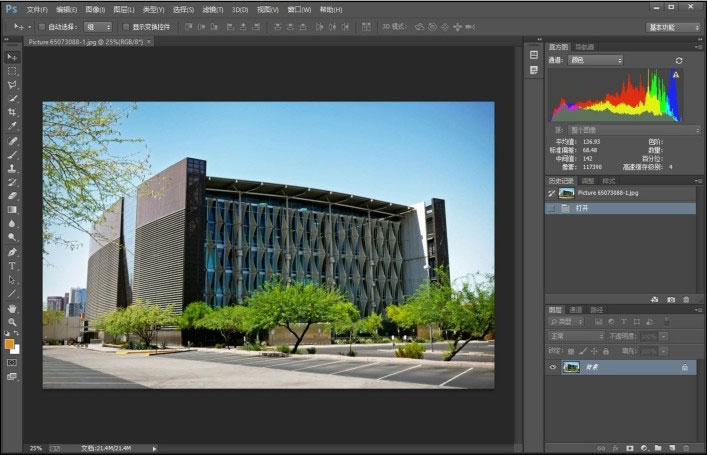The height and width of the screenshot is (455, 707).
Task: Create new document from current state icon
Action: tap(655, 299)
